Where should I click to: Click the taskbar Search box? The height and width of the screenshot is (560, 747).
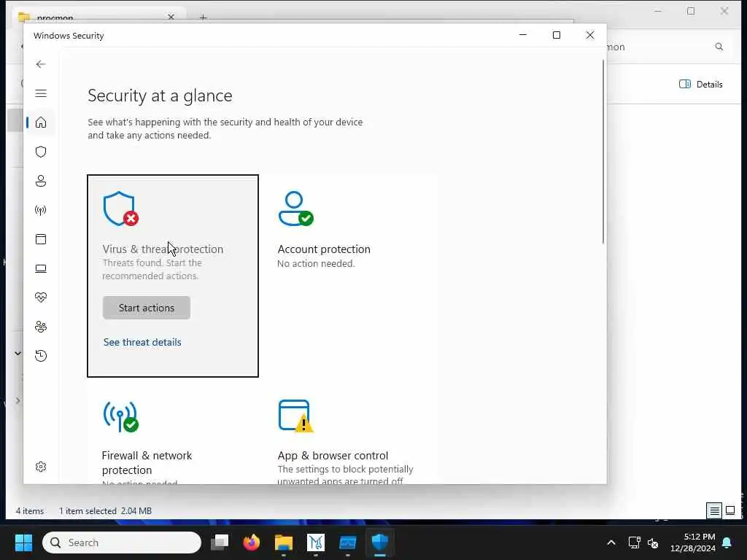pyautogui.click(x=122, y=542)
